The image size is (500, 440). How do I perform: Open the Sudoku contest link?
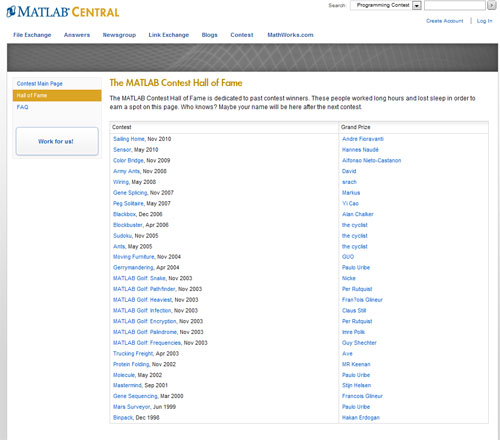(122, 235)
